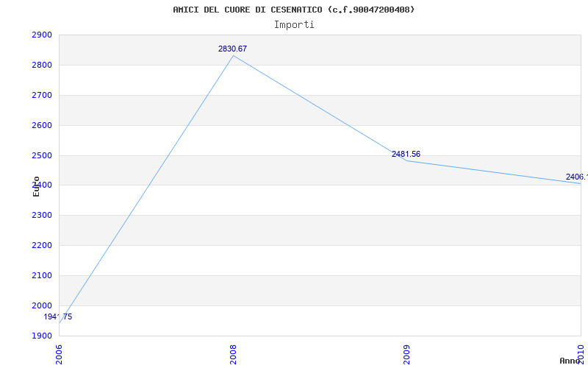Click the 2300 y-axis tick label
Viewport: 588px width, 368px height.
coord(42,216)
